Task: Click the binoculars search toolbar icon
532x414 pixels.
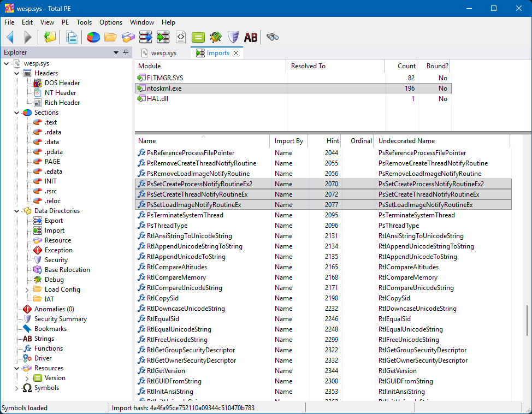Action: pos(273,37)
